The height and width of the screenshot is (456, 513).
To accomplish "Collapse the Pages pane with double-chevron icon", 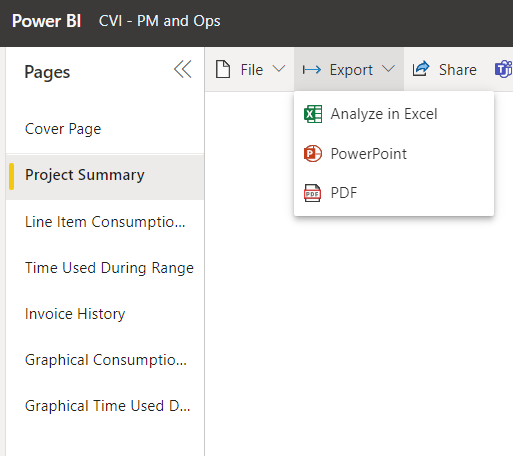I will 183,69.
